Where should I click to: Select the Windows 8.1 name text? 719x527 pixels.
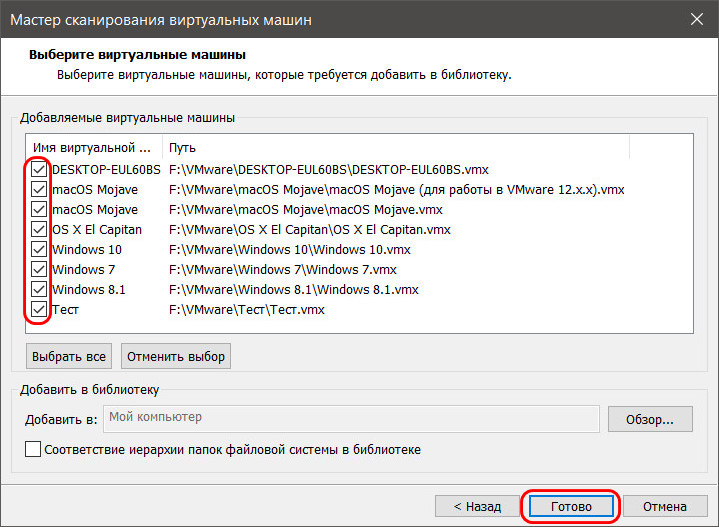88,289
